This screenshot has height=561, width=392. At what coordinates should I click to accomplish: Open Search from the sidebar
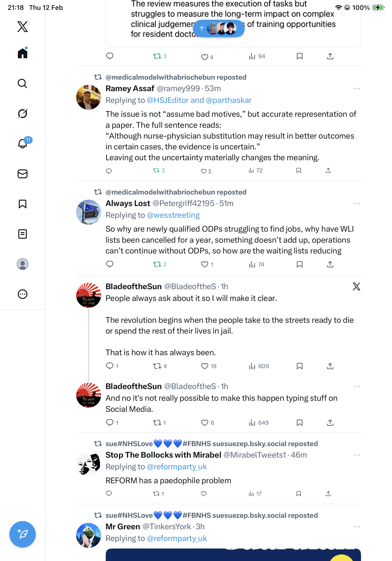pos(23,83)
